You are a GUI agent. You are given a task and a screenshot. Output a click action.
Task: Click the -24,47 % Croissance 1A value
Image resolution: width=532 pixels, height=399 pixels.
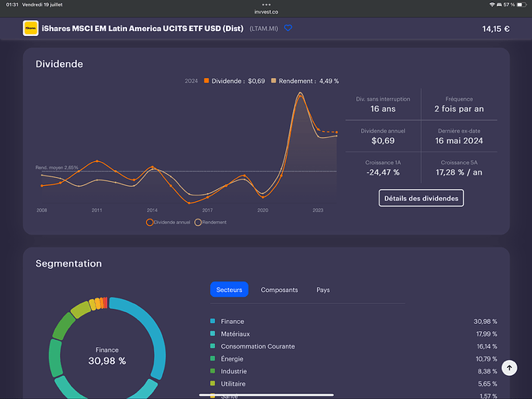click(x=383, y=172)
